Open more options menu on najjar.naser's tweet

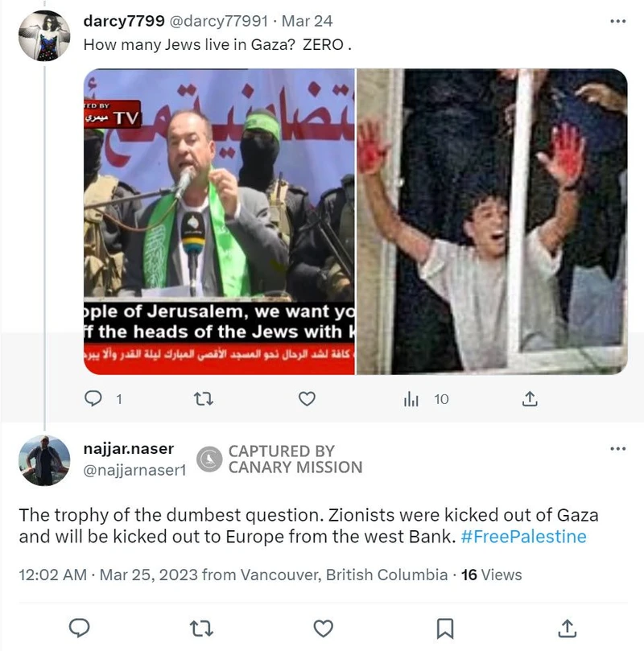click(618, 448)
